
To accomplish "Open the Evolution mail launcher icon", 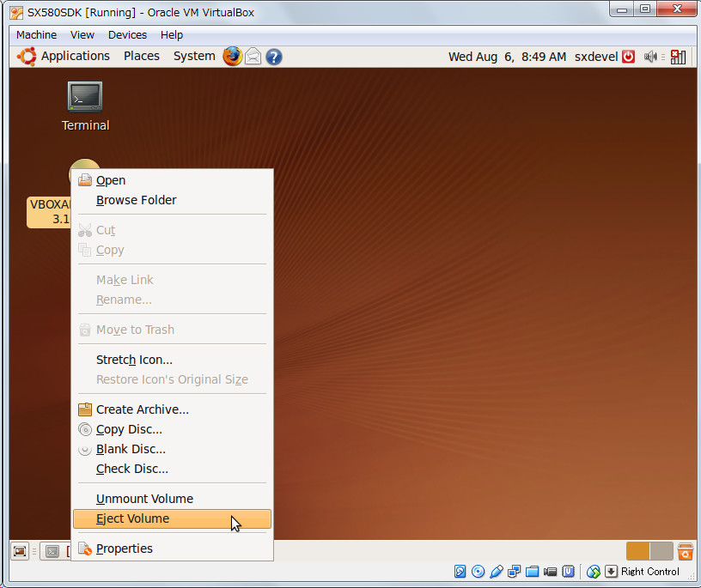I will 253,57.
